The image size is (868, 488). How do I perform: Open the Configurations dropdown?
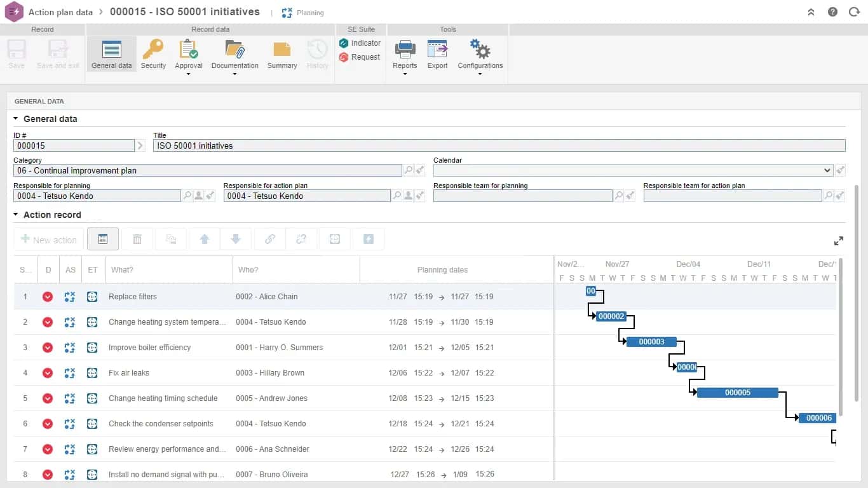pyautogui.click(x=480, y=57)
